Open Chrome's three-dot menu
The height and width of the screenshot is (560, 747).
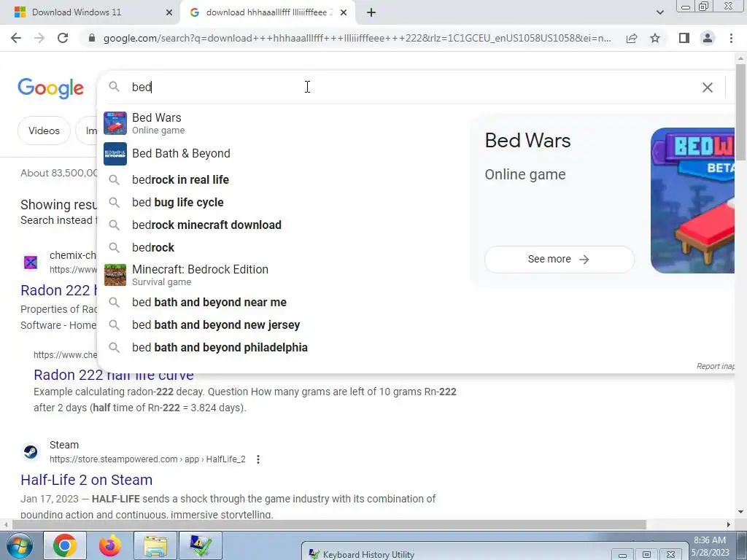tap(731, 38)
